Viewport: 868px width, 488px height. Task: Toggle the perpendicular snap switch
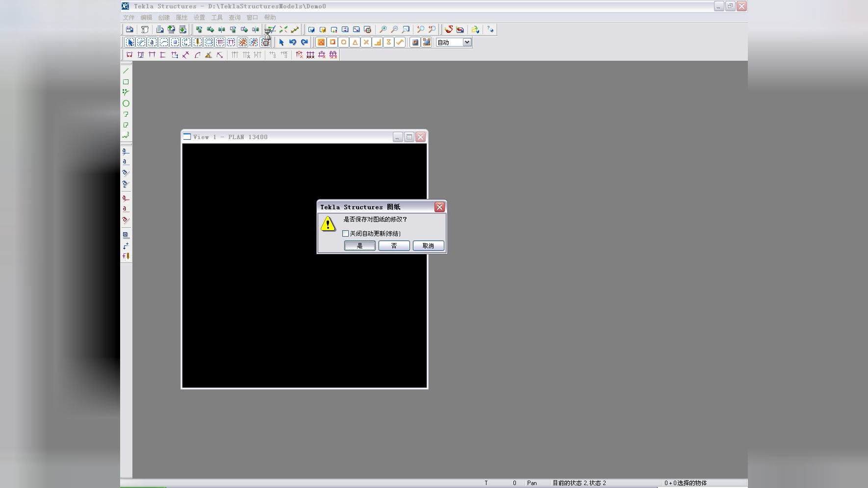point(378,42)
